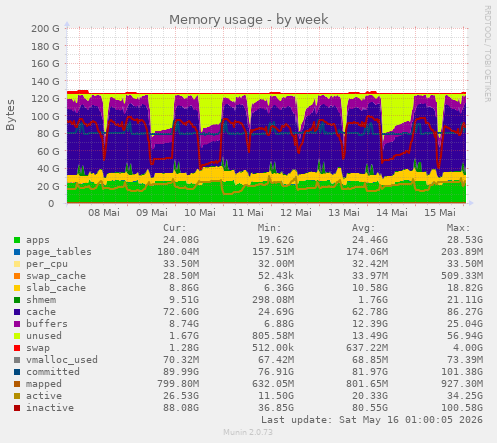Click the 'swap_cache' legend label

(x=56, y=276)
